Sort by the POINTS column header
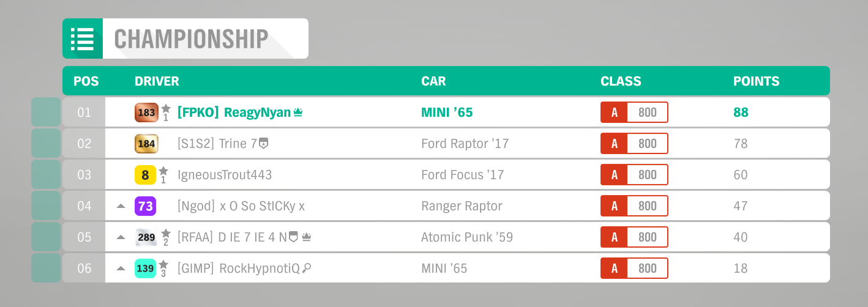 [757, 81]
